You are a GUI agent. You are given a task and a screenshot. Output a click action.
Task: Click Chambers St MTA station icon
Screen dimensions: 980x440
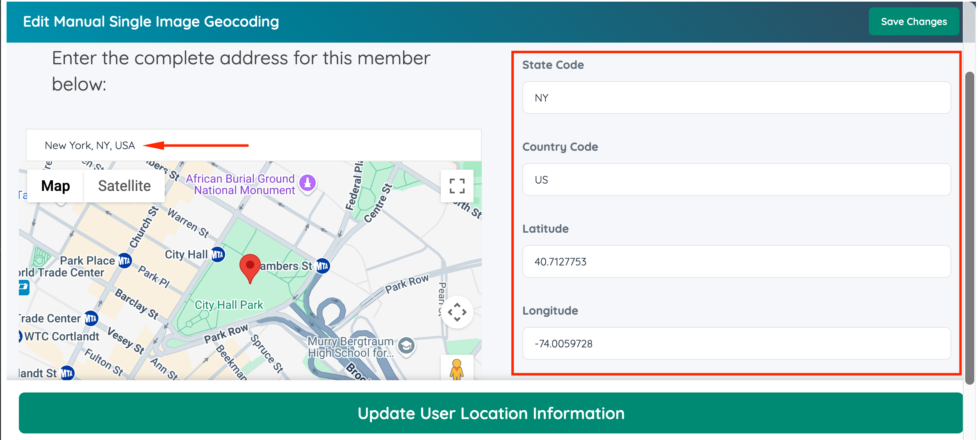[323, 266]
